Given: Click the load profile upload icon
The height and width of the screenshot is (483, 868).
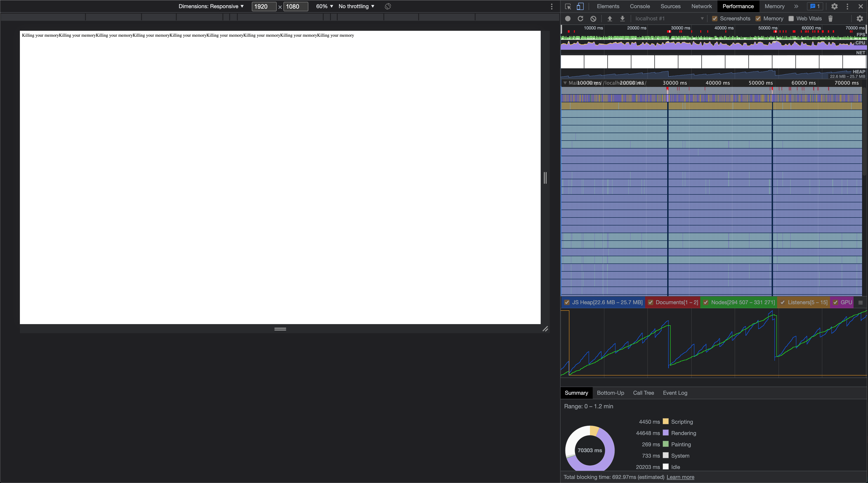Looking at the screenshot, I should 610,19.
